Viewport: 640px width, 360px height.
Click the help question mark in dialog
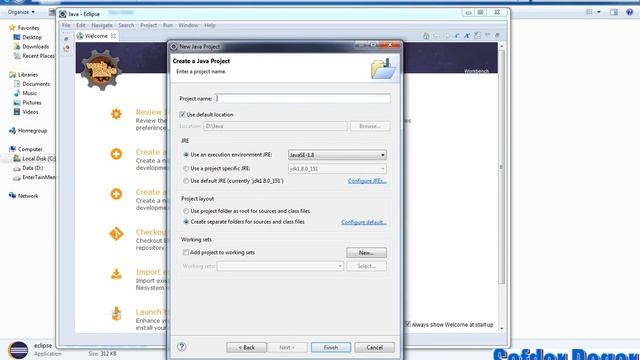(x=182, y=347)
